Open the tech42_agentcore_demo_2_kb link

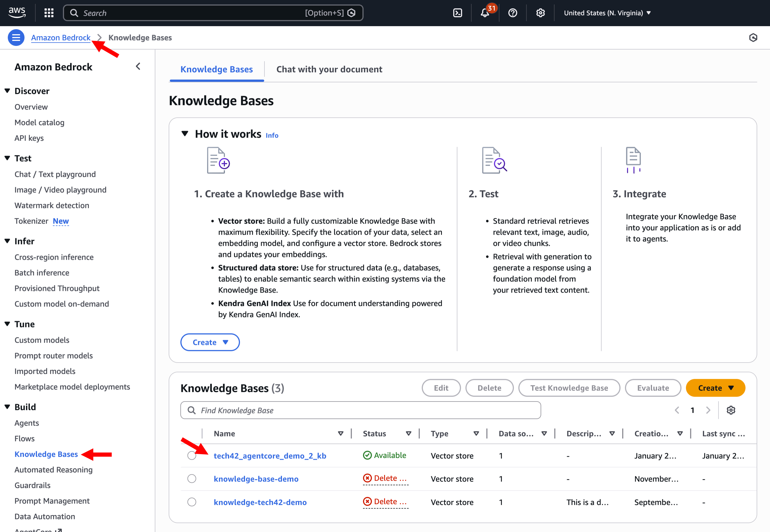click(x=269, y=456)
